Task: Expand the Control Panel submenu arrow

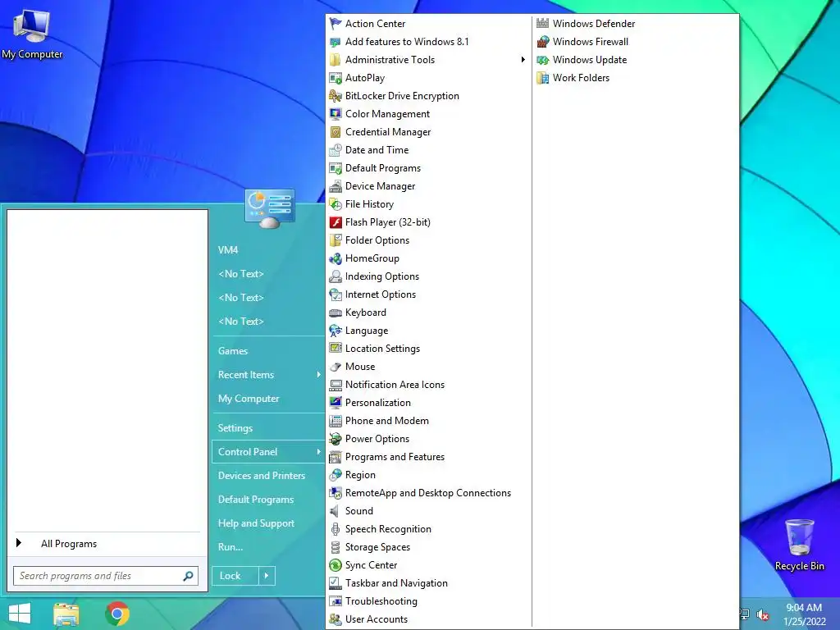Action: point(318,452)
